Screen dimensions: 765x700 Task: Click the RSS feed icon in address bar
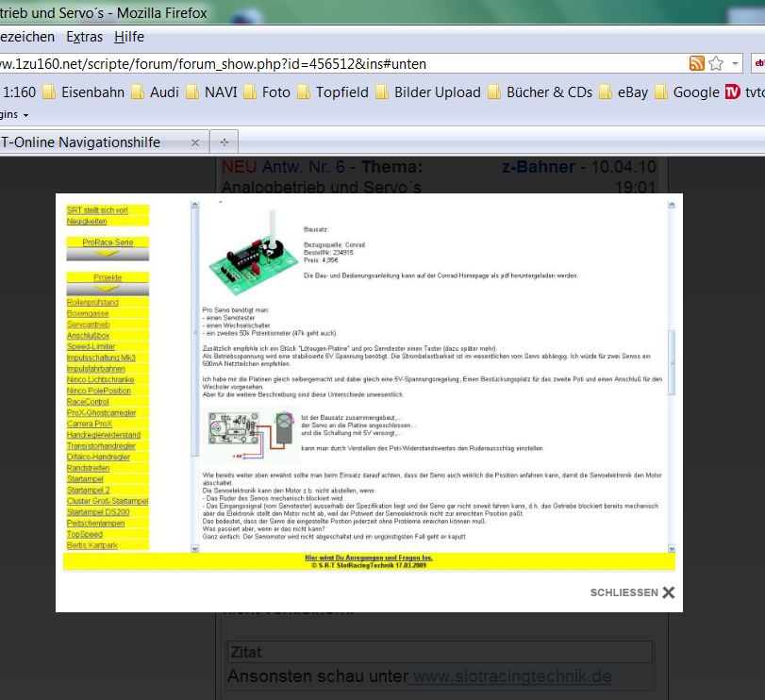pyautogui.click(x=697, y=63)
